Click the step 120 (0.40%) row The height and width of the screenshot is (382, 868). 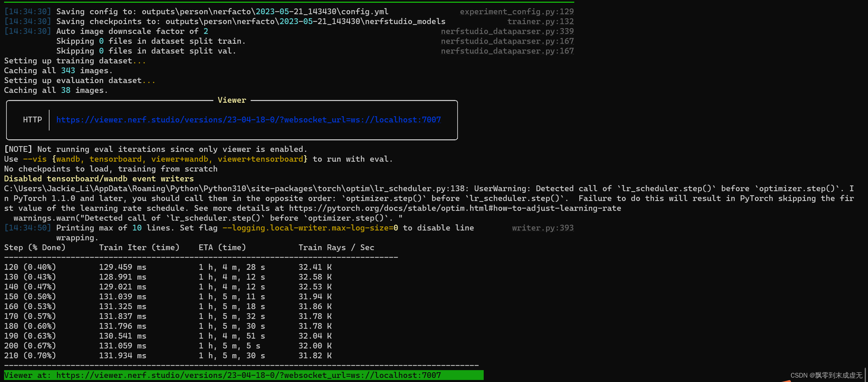pos(30,267)
